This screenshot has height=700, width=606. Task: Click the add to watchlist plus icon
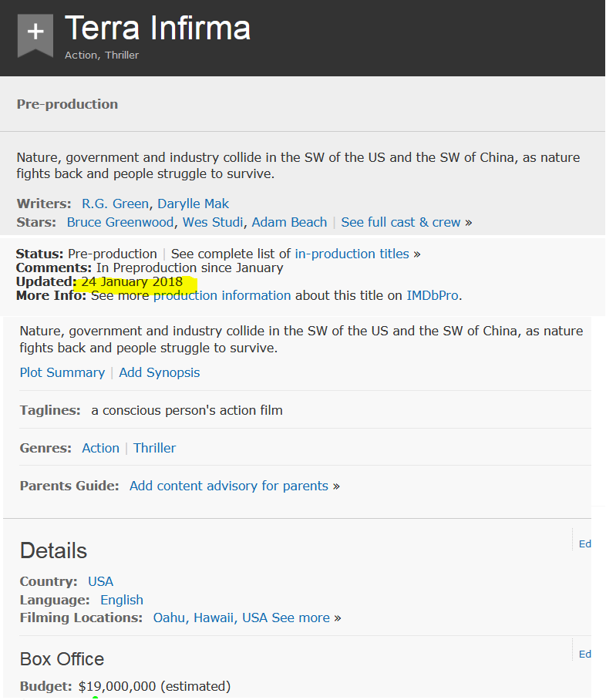[x=35, y=32]
